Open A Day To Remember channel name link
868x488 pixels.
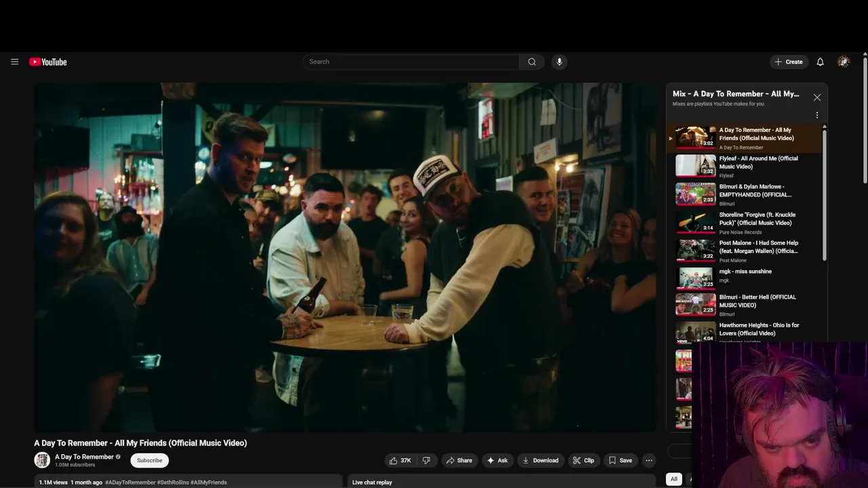[84, 457]
